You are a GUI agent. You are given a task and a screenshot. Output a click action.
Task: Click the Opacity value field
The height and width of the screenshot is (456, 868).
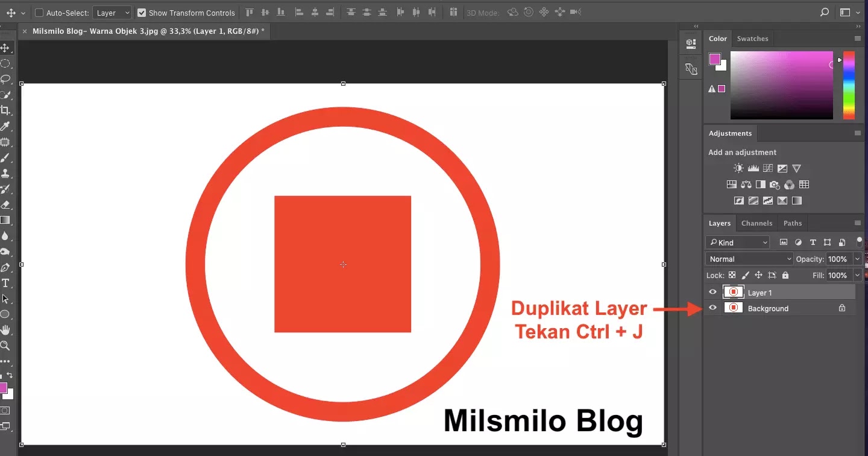pyautogui.click(x=838, y=259)
